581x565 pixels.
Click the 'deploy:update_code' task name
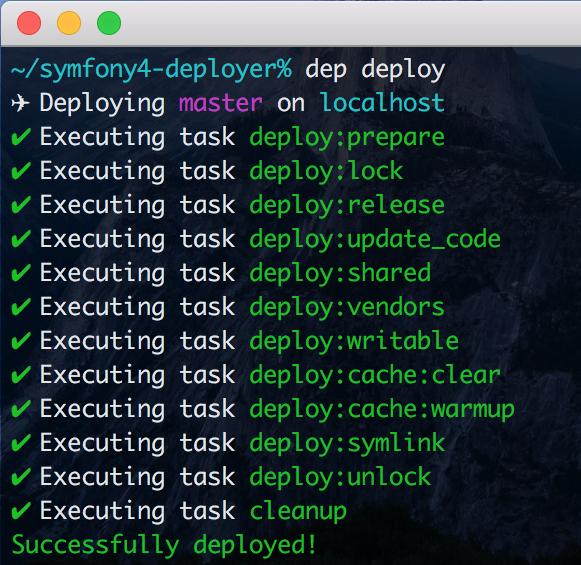tap(375, 240)
